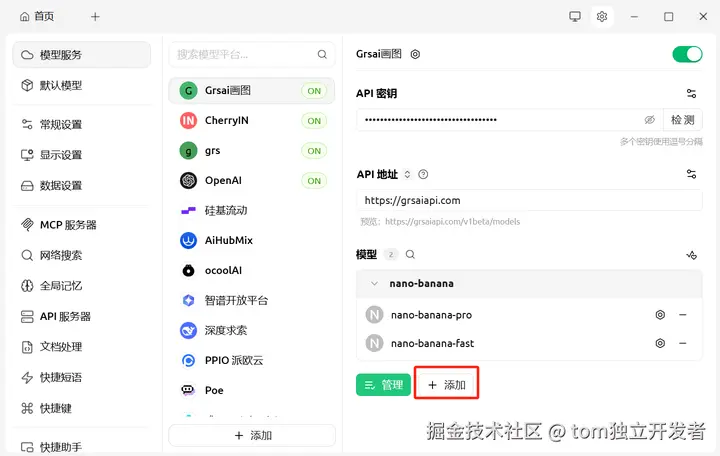Select 智谱开放平台 provider
The image size is (720, 456).
252,300
